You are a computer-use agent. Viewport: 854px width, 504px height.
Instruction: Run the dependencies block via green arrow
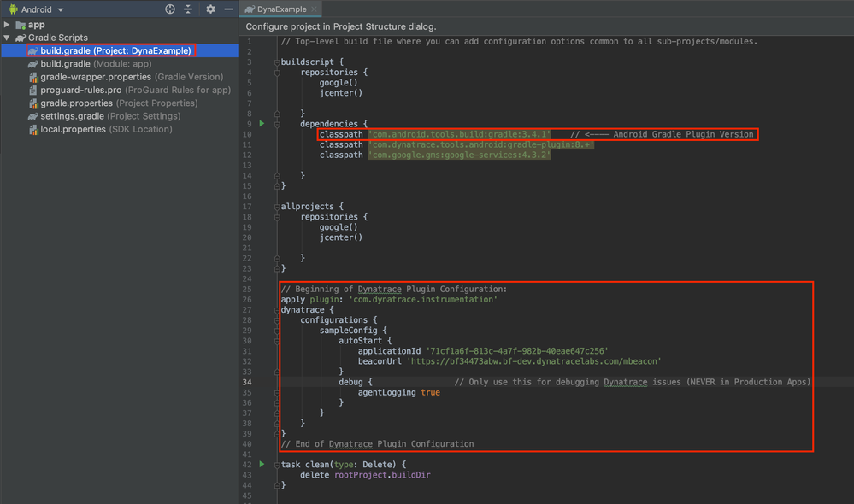point(262,124)
